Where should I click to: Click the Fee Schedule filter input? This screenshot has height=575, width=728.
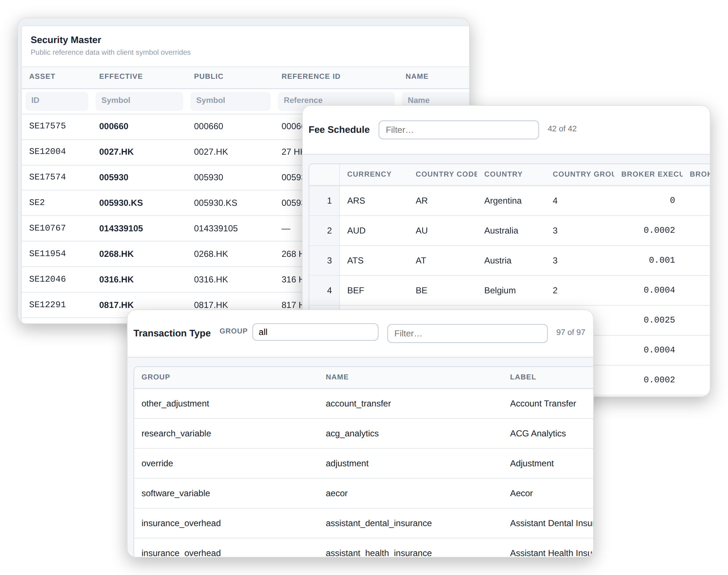(458, 130)
